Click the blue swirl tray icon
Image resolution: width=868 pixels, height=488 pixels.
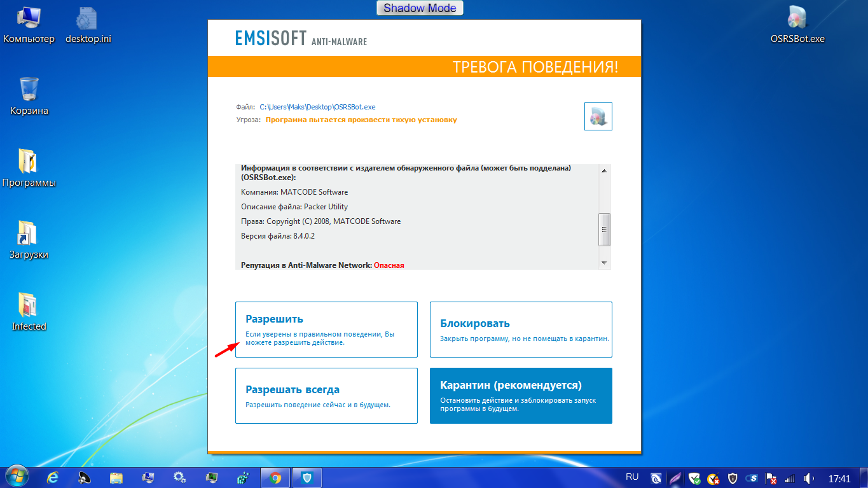click(x=656, y=478)
